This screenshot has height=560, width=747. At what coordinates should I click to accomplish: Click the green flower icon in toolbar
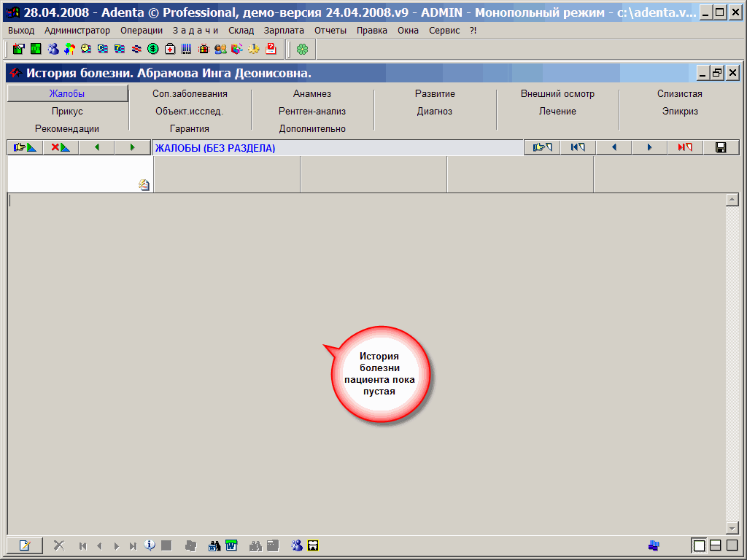302,49
